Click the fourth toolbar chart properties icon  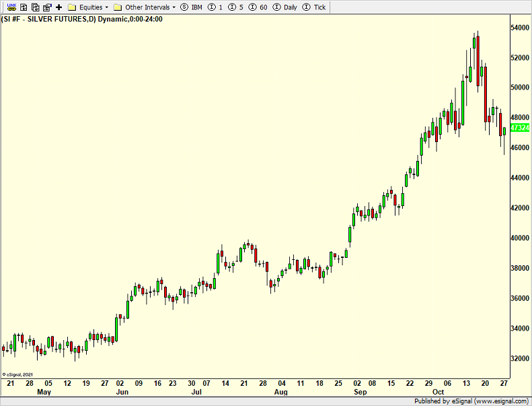(x=47, y=7)
